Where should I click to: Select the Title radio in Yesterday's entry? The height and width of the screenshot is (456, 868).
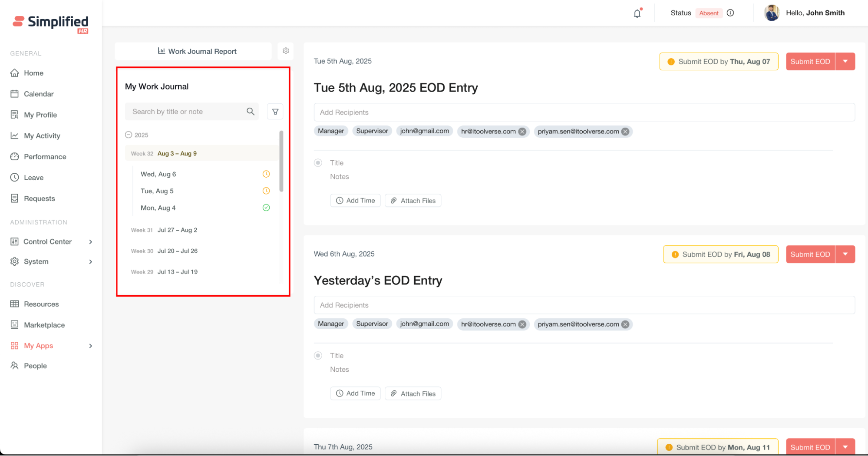[318, 356]
